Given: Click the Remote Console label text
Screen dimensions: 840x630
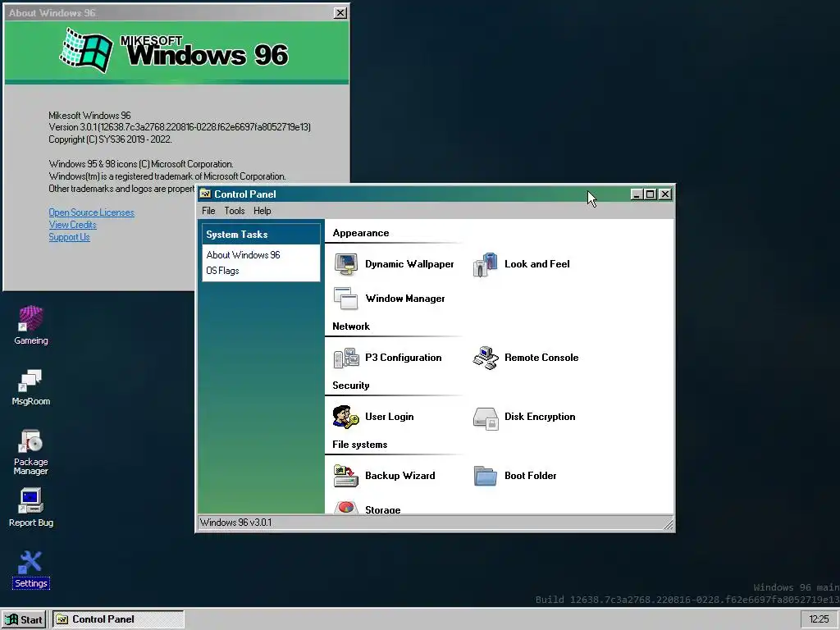Looking at the screenshot, I should pyautogui.click(x=541, y=358).
